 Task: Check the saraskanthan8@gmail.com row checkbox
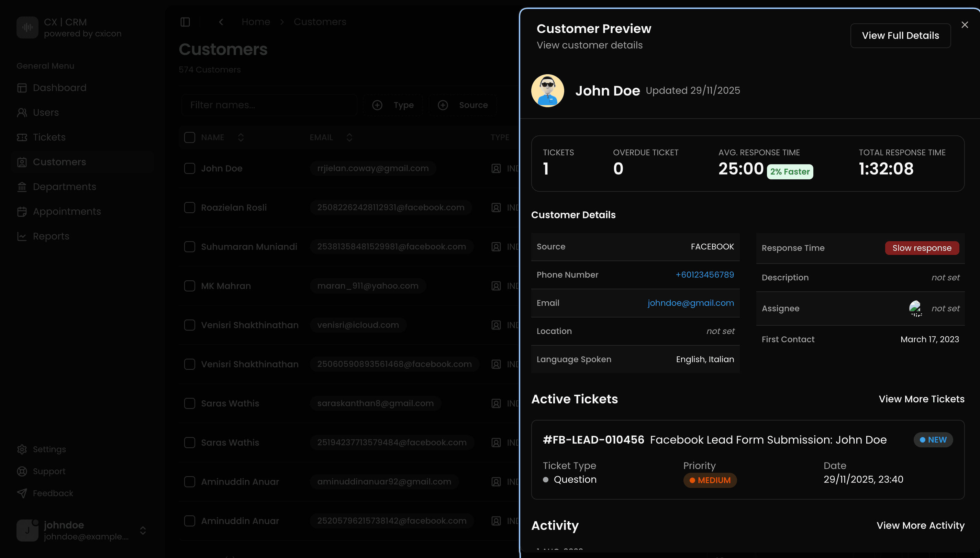point(189,403)
